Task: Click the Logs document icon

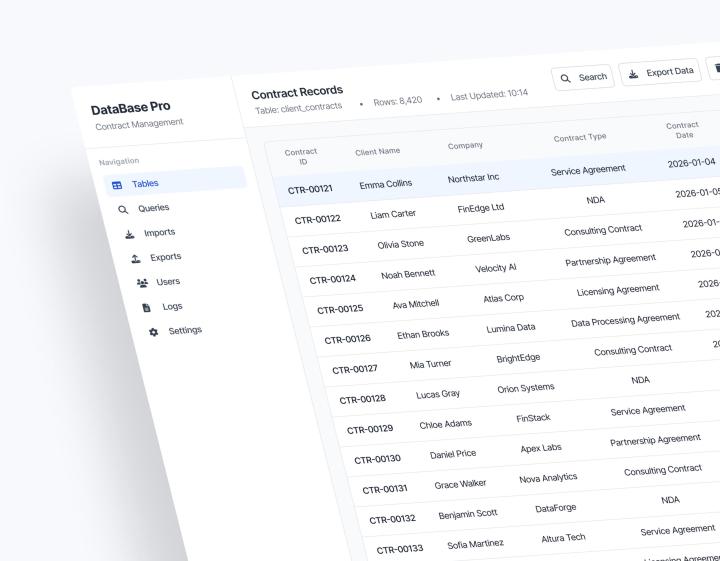Action: (x=146, y=308)
